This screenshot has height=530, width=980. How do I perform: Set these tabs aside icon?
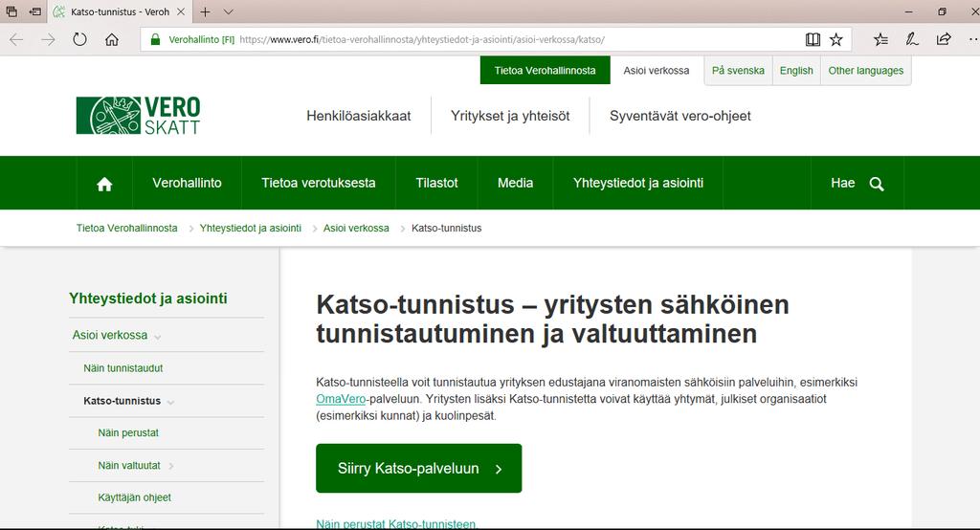click(35, 11)
